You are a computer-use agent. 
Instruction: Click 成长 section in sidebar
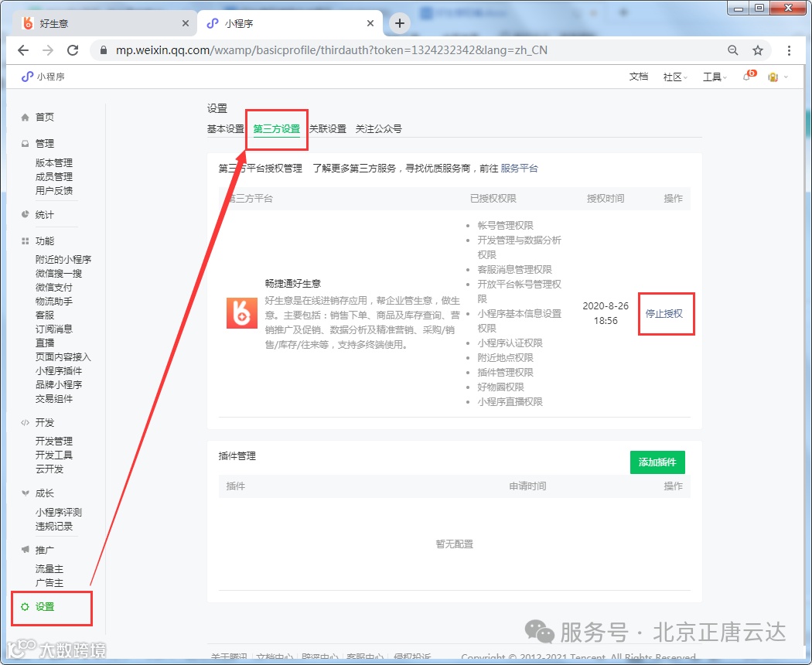point(45,493)
